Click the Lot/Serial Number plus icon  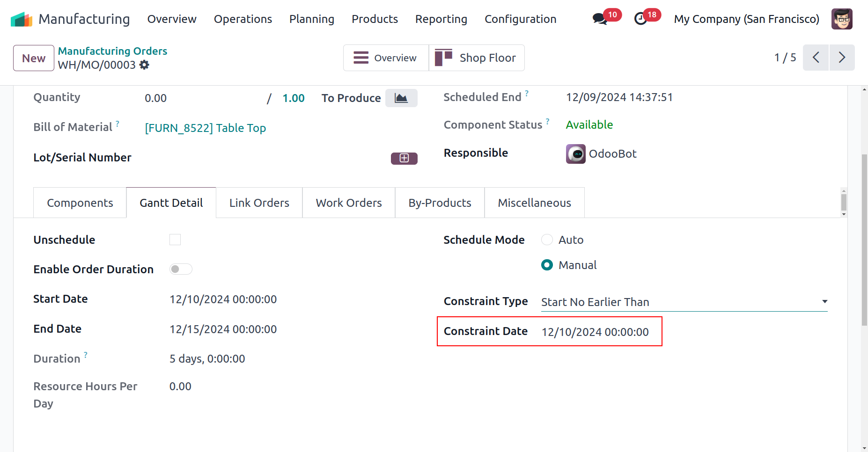click(404, 158)
